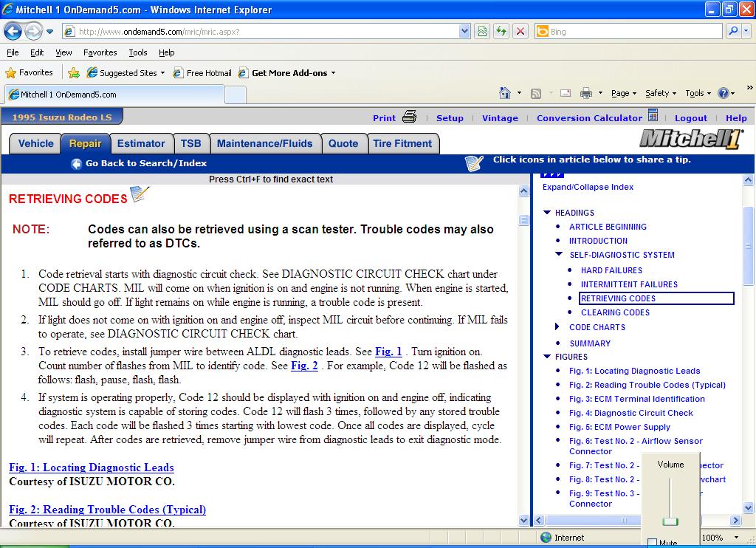Viewport: 756px width, 548px height.
Task: Open the View menu
Action: coord(63,52)
